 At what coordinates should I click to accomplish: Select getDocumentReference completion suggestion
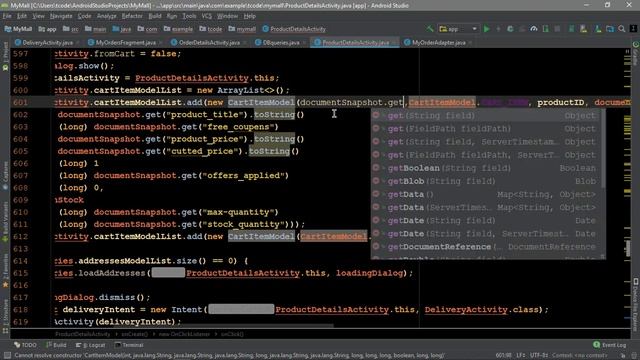485,247
